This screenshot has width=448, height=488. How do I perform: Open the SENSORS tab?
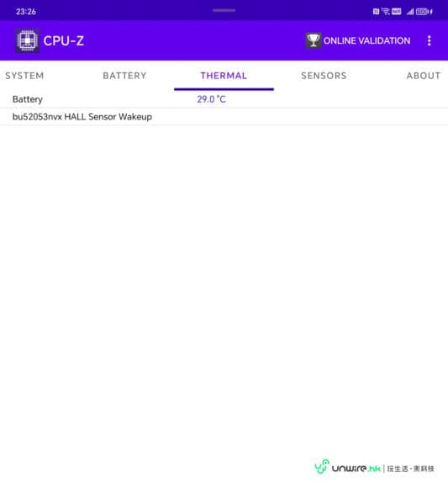tap(324, 76)
